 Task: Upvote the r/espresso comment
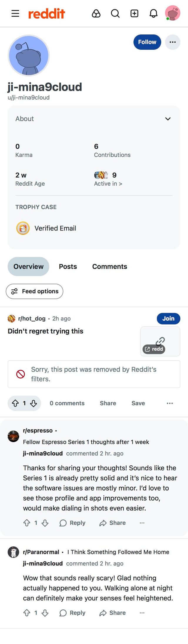click(x=27, y=523)
